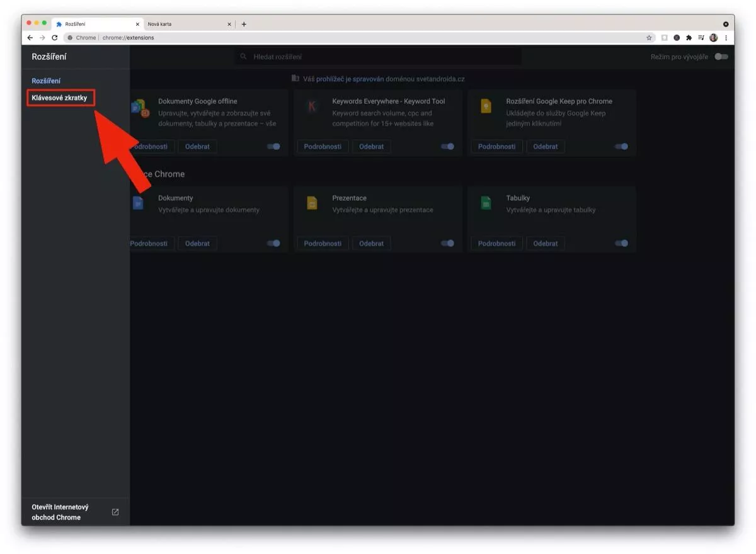The width and height of the screenshot is (756, 554).
Task: Open Podrobnosti for Prezentace
Action: tap(323, 243)
